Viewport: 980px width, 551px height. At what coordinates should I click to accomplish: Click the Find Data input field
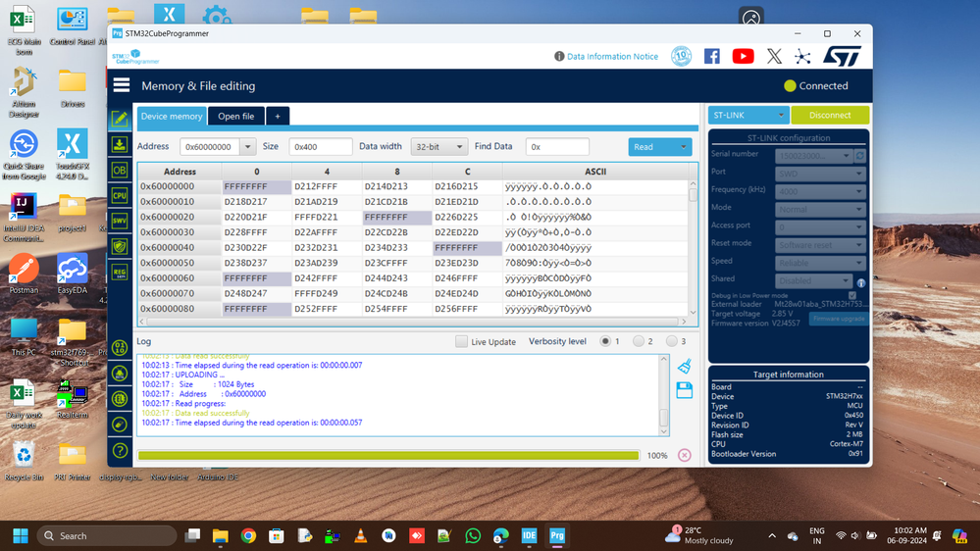557,147
